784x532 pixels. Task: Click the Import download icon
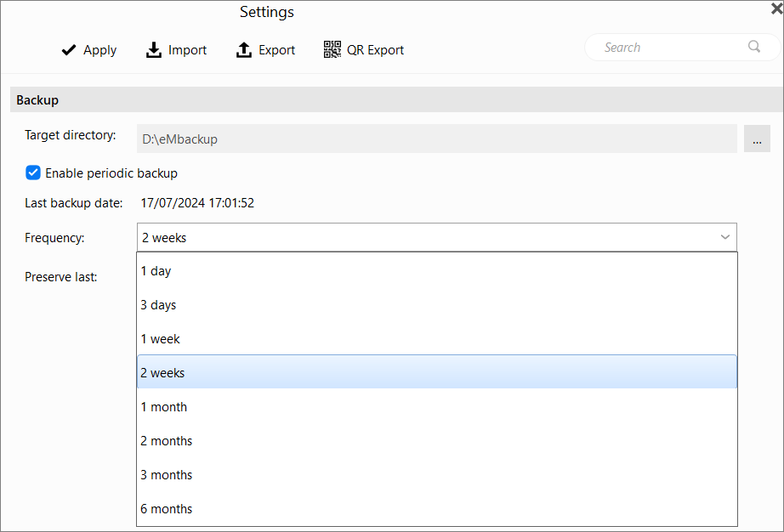pyautogui.click(x=154, y=50)
